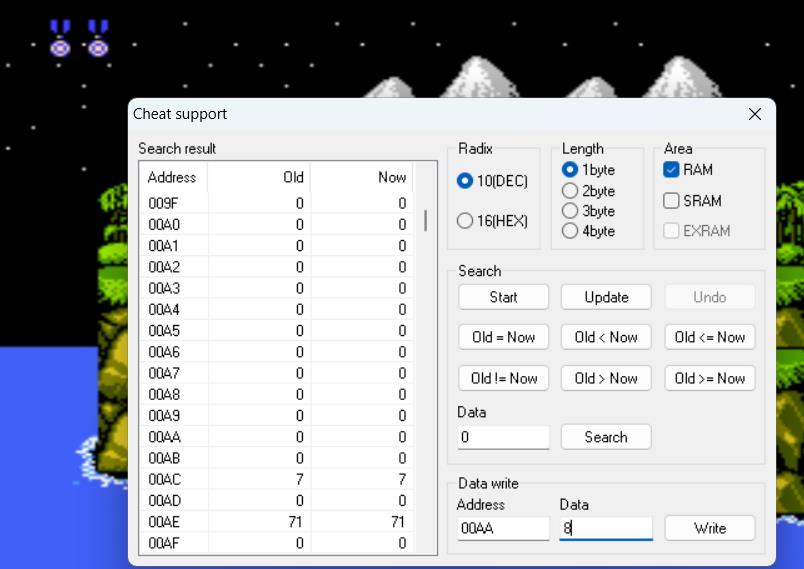Focus the Data write Address field
Image resolution: width=804 pixels, height=569 pixels.
(503, 528)
